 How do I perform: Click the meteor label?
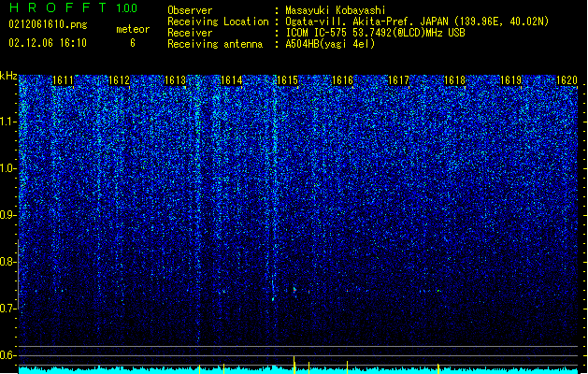point(133,29)
